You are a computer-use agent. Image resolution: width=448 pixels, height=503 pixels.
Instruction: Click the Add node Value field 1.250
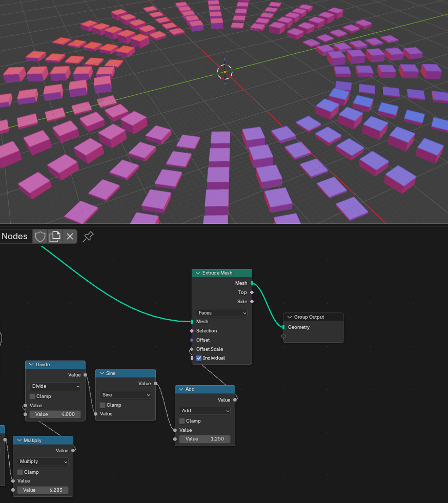[x=205, y=439]
